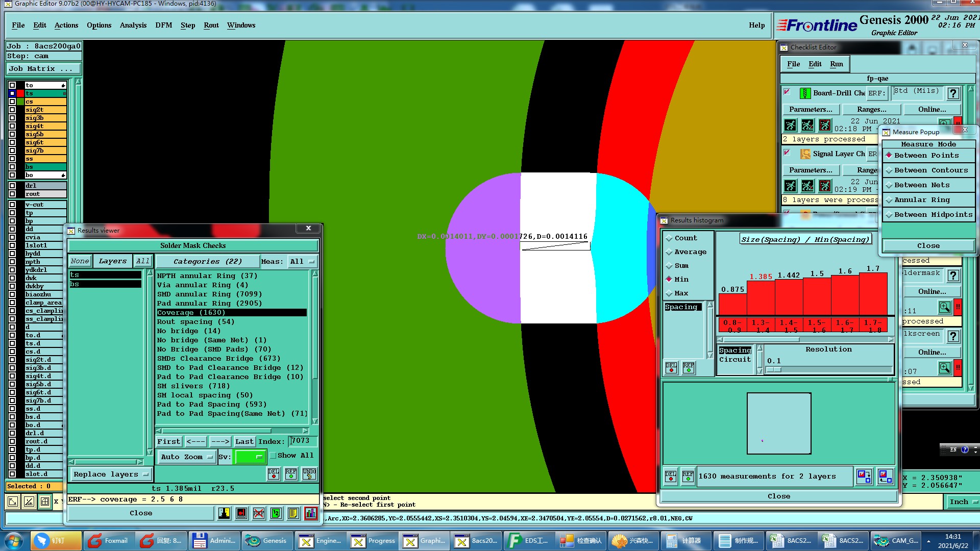980x551 pixels.
Task: Click the green numbered page icon
Action: point(276,513)
